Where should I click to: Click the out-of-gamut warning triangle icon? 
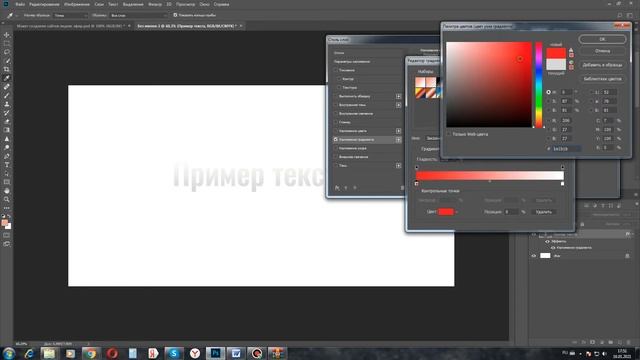point(571,50)
